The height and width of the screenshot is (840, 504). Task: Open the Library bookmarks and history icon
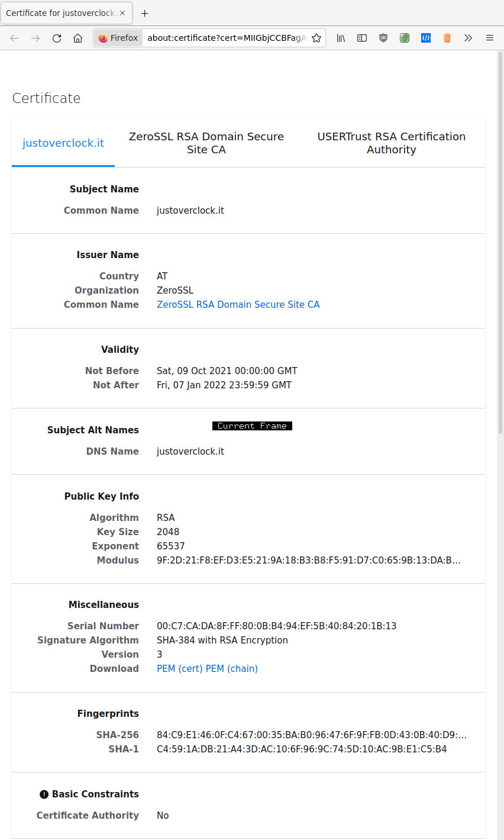point(341,38)
